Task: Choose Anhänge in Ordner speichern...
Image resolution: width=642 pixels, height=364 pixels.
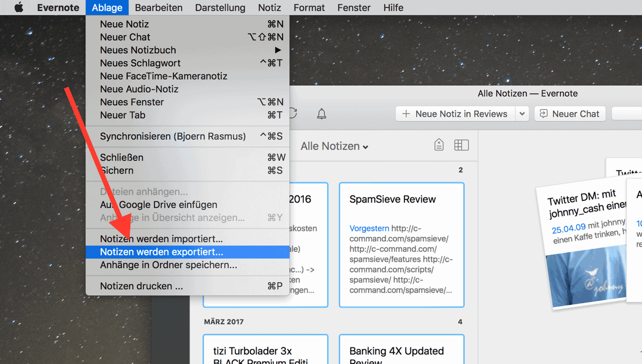Action: [x=188, y=265]
